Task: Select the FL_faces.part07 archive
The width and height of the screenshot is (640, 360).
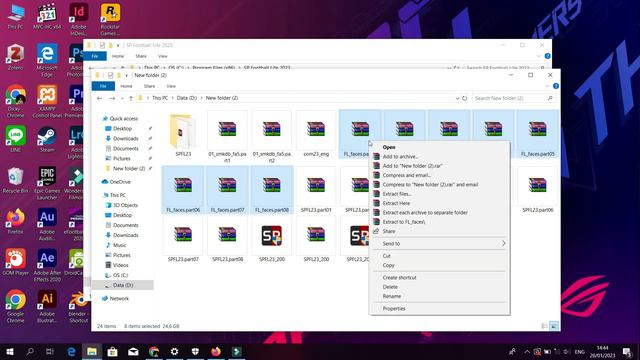Action: [227, 190]
